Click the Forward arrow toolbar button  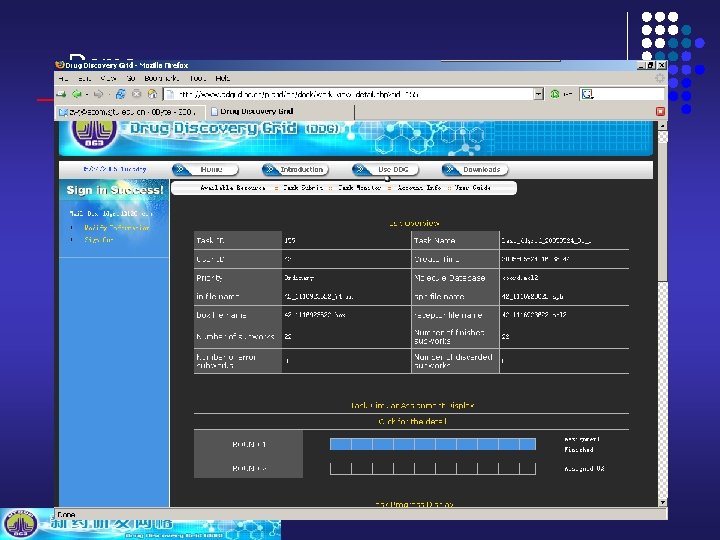point(98,94)
